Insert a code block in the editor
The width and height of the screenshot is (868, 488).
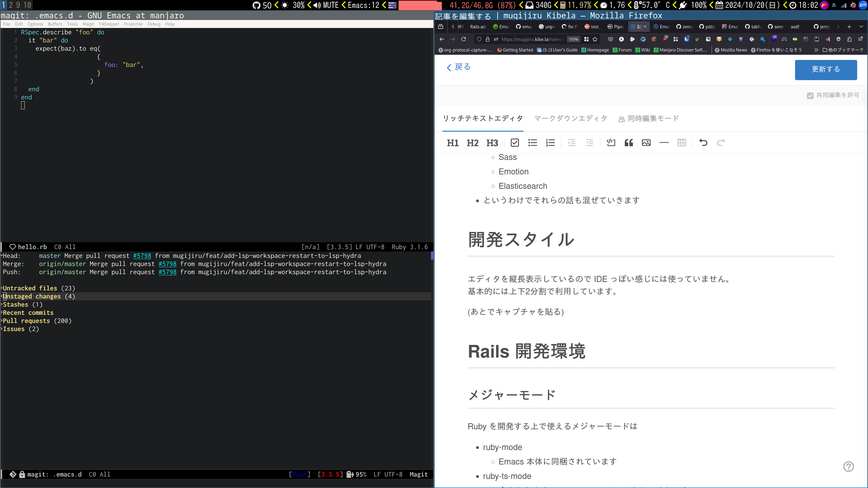coord(611,143)
